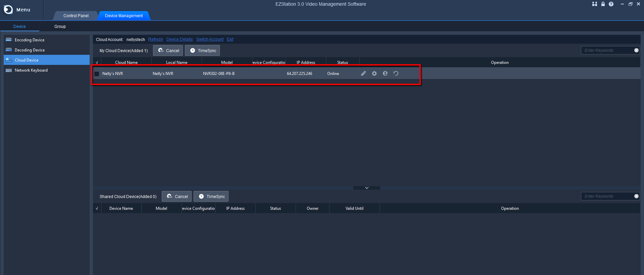The height and width of the screenshot is (275, 644).
Task: Switch to the Control Panel tab
Action: tap(76, 16)
